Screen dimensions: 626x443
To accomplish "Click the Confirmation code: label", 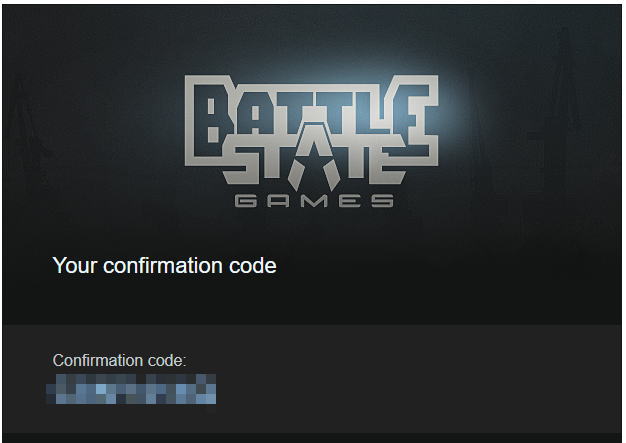I will tap(119, 361).
